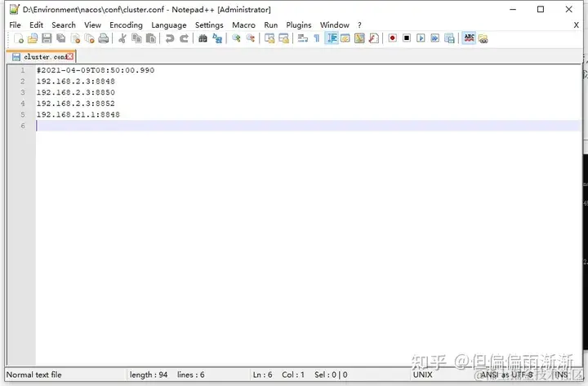Toggle the ABC spell check icon
Image resolution: width=588 pixels, height=386 pixels.
pos(469,38)
